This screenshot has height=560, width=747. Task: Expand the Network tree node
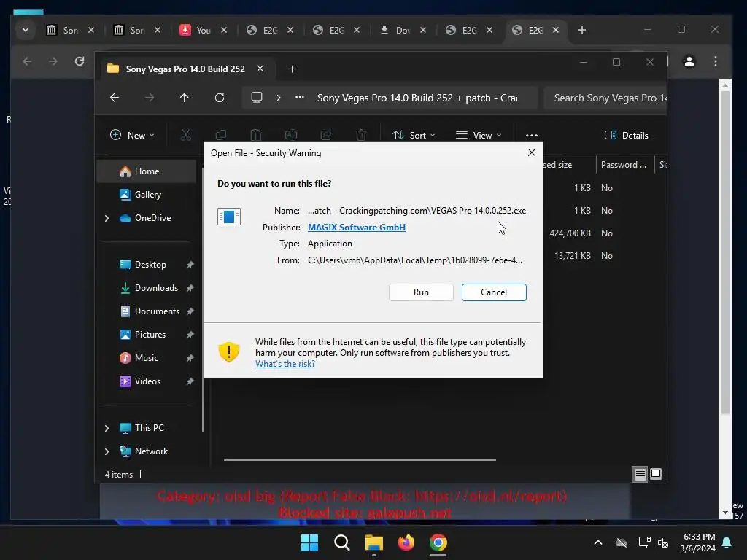tap(107, 451)
